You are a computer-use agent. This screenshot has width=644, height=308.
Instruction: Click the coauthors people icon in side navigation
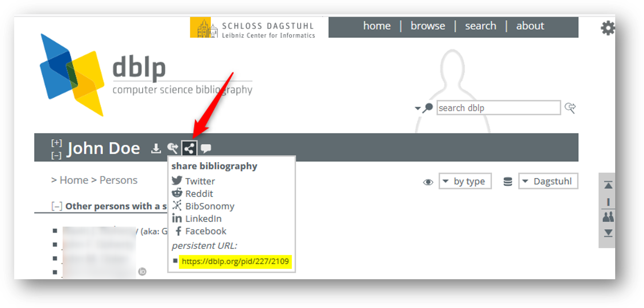pyautogui.click(x=609, y=217)
